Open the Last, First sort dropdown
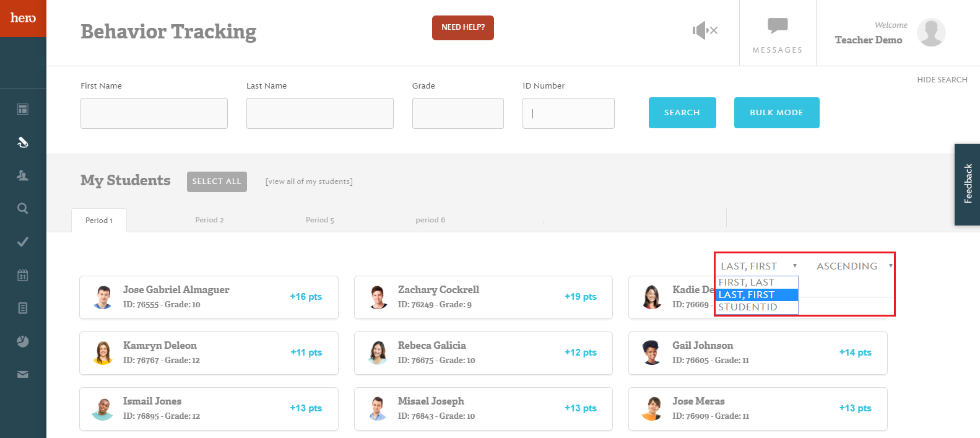Viewport: 980px width, 438px height. (758, 266)
